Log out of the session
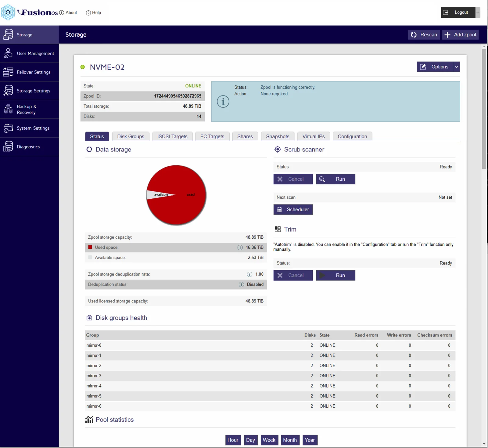The height and width of the screenshot is (448, 488). coord(458,13)
